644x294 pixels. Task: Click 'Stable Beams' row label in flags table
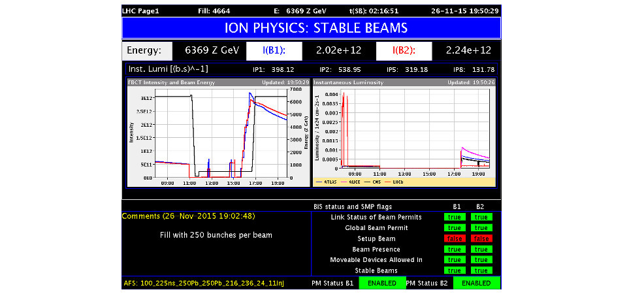pyautogui.click(x=376, y=270)
